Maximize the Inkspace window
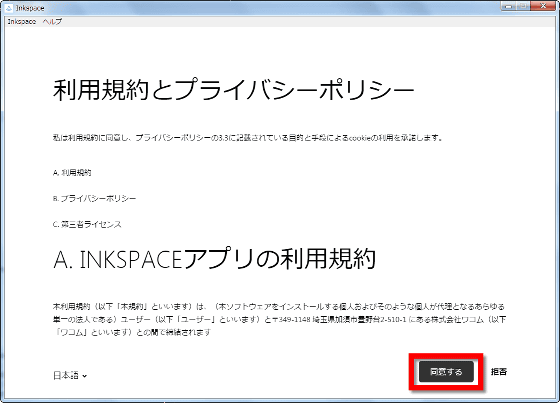 click(x=523, y=6)
